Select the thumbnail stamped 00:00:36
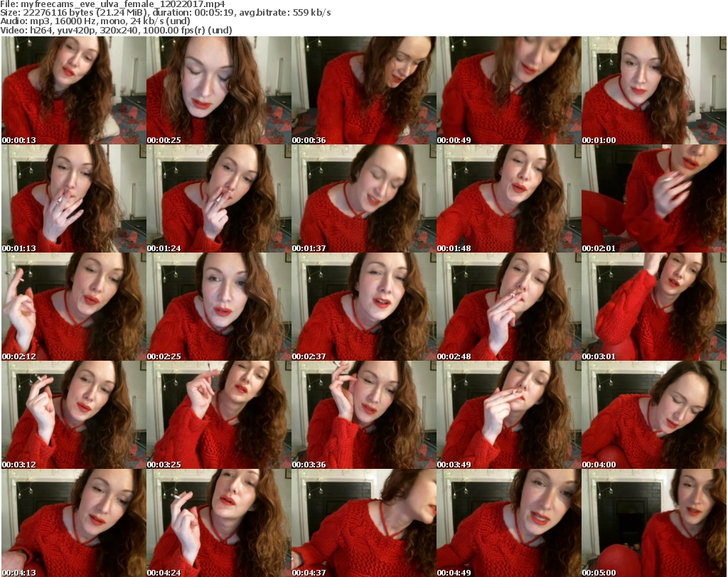The image size is (728, 577). [363, 90]
